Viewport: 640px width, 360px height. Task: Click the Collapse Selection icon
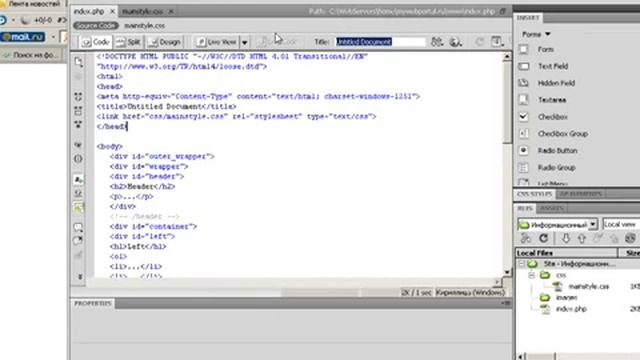[78, 111]
